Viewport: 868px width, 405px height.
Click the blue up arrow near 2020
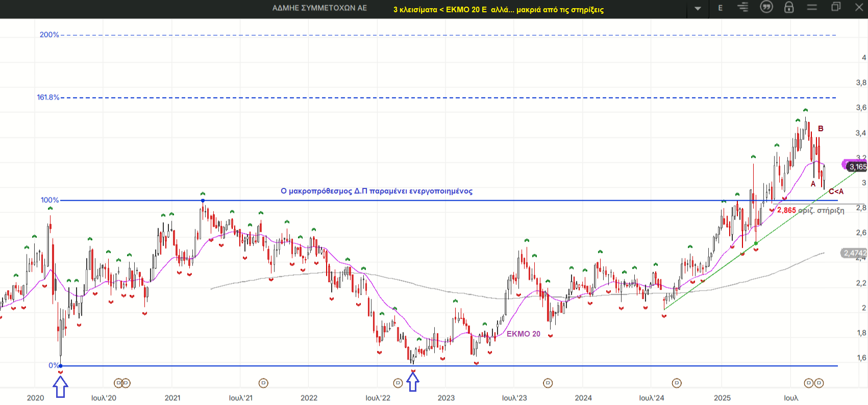pyautogui.click(x=61, y=388)
